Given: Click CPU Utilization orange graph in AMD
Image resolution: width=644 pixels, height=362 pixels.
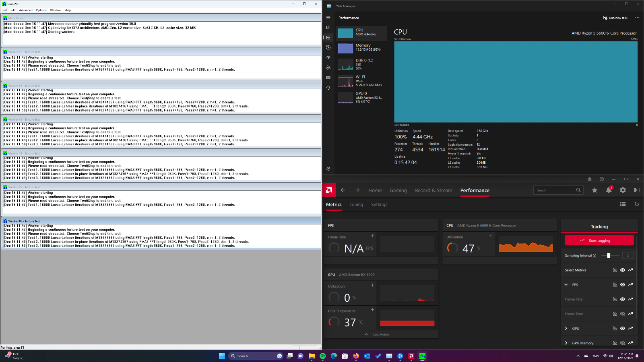Looking at the screenshot, I should (x=526, y=244).
